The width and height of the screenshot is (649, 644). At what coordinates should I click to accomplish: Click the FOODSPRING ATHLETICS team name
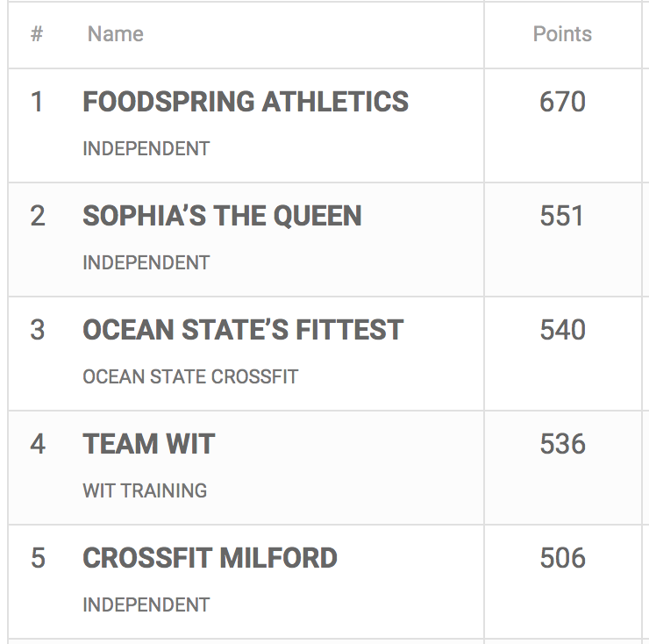(x=246, y=102)
